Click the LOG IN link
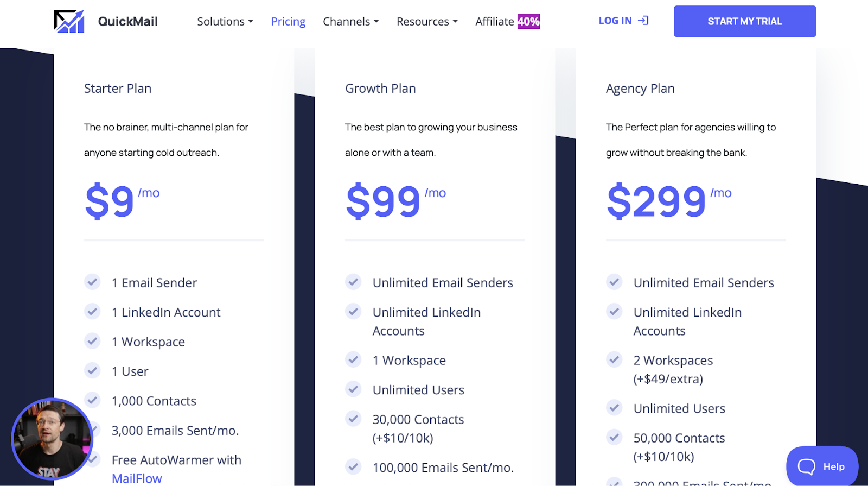Screen dimensions: 868x486 [x=616, y=20]
